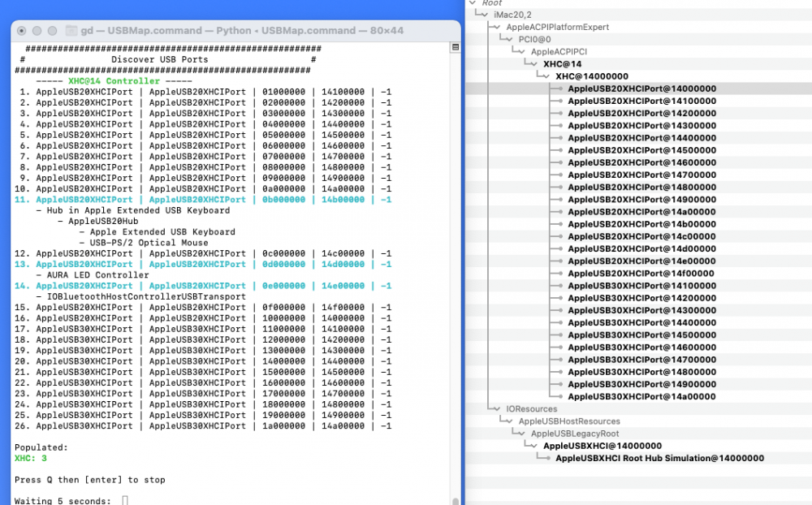
Task: Click the XHC@14 Controller heading in Terminal
Action: click(x=114, y=81)
